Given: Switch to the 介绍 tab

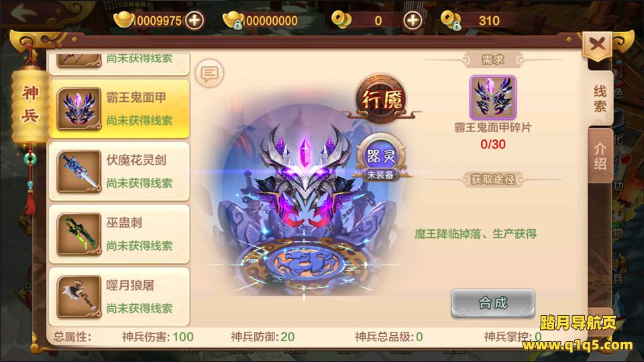Looking at the screenshot, I should (x=600, y=156).
